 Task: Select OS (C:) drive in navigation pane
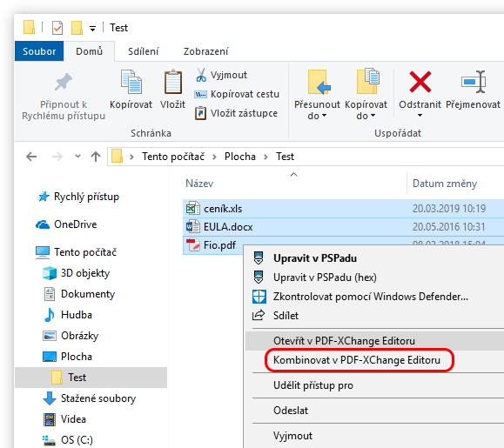click(x=77, y=440)
